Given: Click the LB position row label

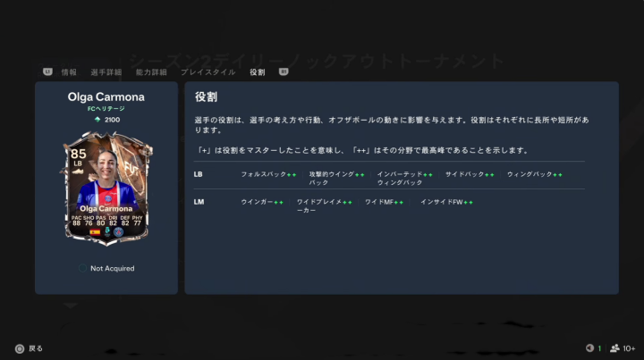Looking at the screenshot, I should coord(198,174).
